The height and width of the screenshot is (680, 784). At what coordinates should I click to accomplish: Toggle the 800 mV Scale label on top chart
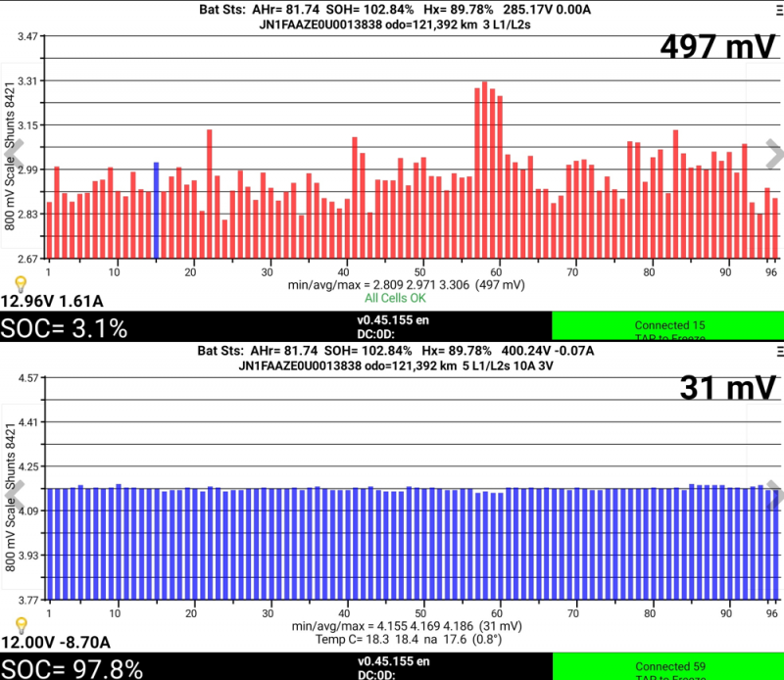click(10, 156)
